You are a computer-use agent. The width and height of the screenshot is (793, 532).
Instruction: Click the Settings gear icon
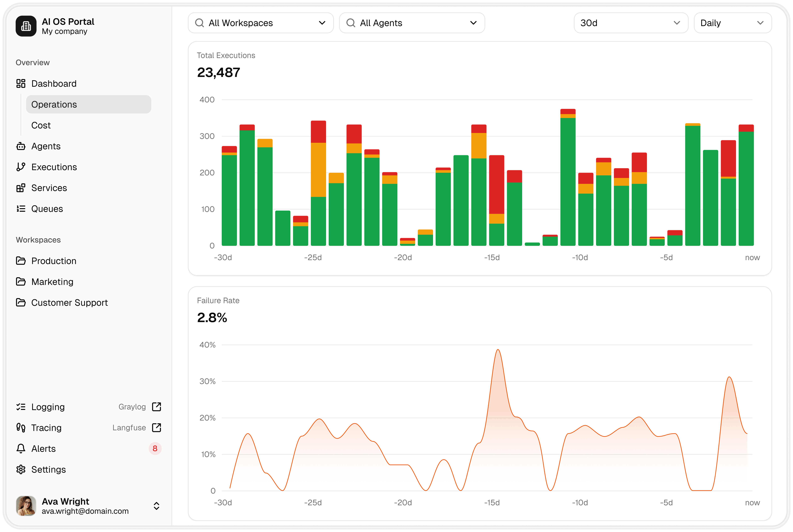(21, 470)
